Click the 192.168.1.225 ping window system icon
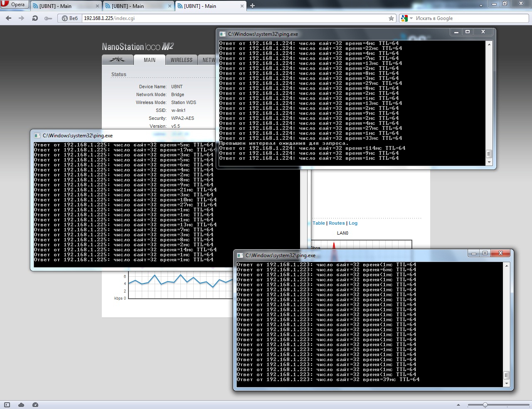 point(37,136)
